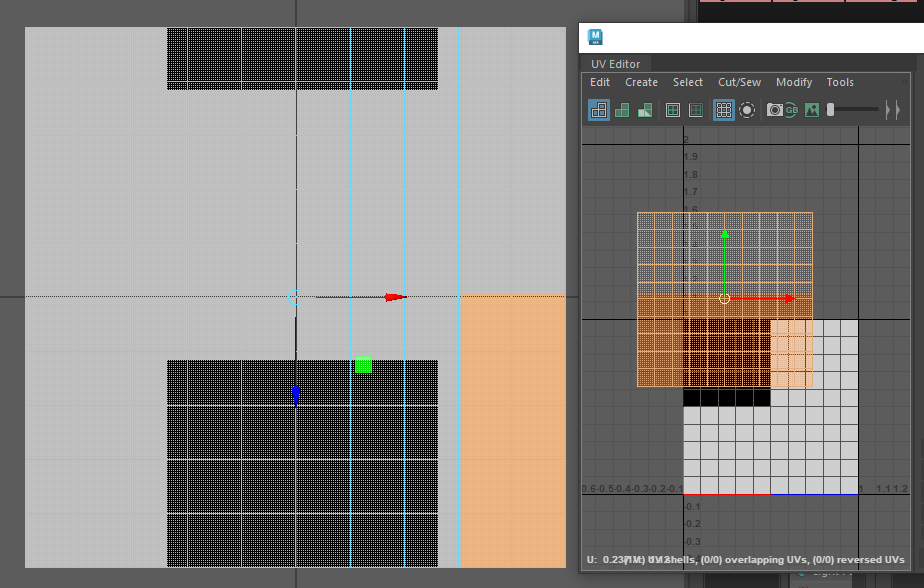Image resolution: width=924 pixels, height=588 pixels.
Task: Click the second toolbar collapse arrow
Action: pyautogui.click(x=897, y=110)
